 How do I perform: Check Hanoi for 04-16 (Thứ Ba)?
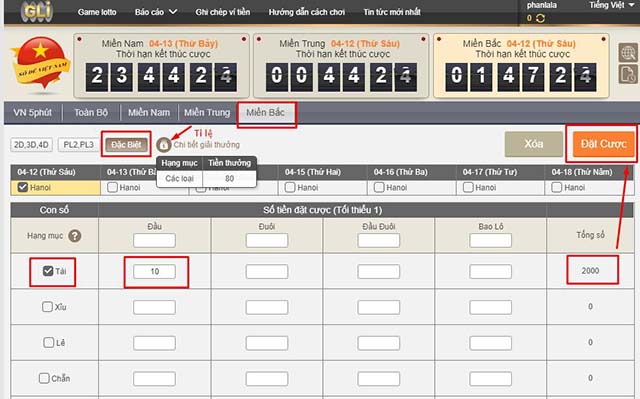point(379,187)
